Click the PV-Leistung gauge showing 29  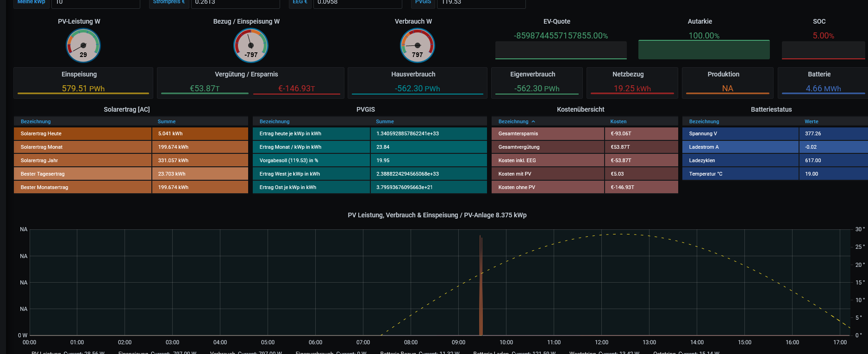83,46
